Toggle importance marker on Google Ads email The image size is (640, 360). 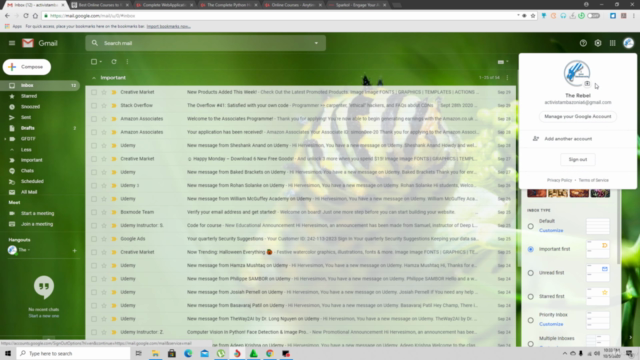point(114,239)
